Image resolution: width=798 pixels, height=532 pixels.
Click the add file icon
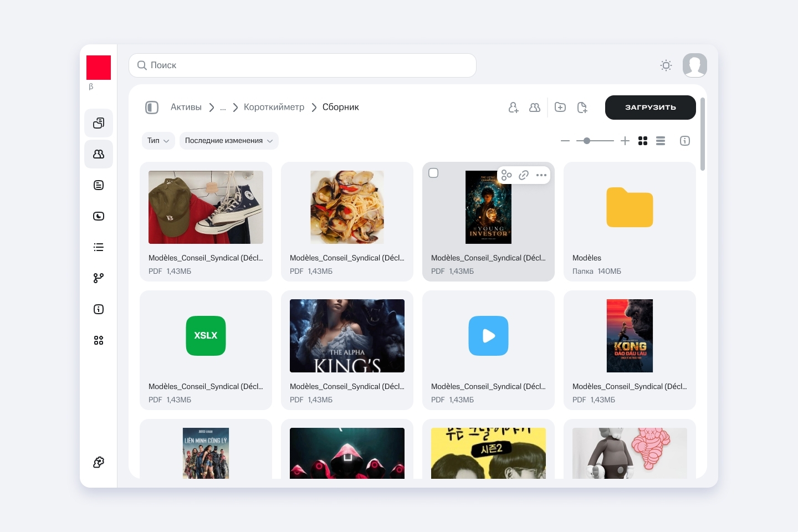(x=582, y=108)
